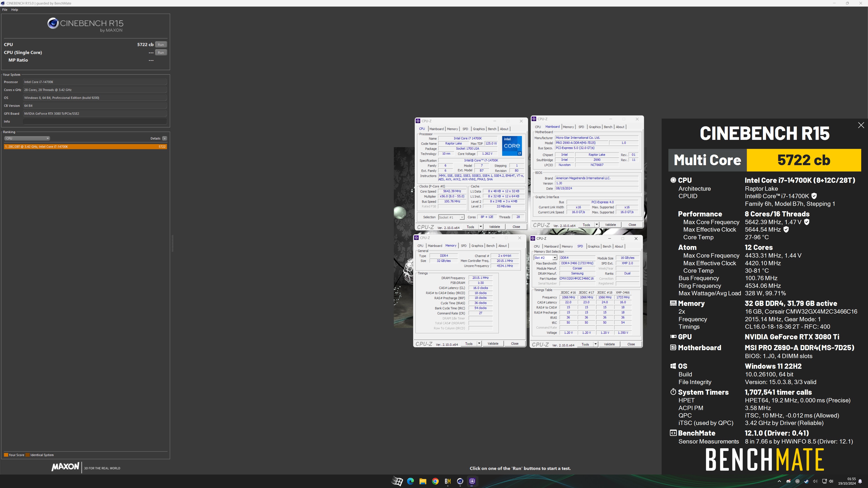Open Discord tray icon
868x488 pixels.
click(x=788, y=481)
